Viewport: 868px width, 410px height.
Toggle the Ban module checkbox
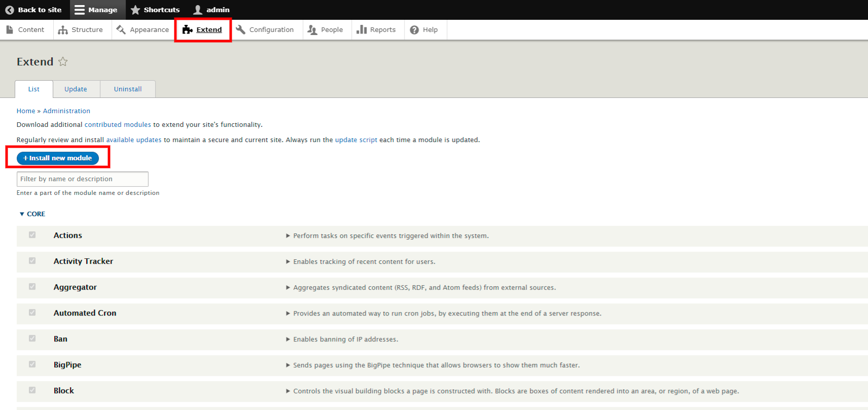pos(32,338)
